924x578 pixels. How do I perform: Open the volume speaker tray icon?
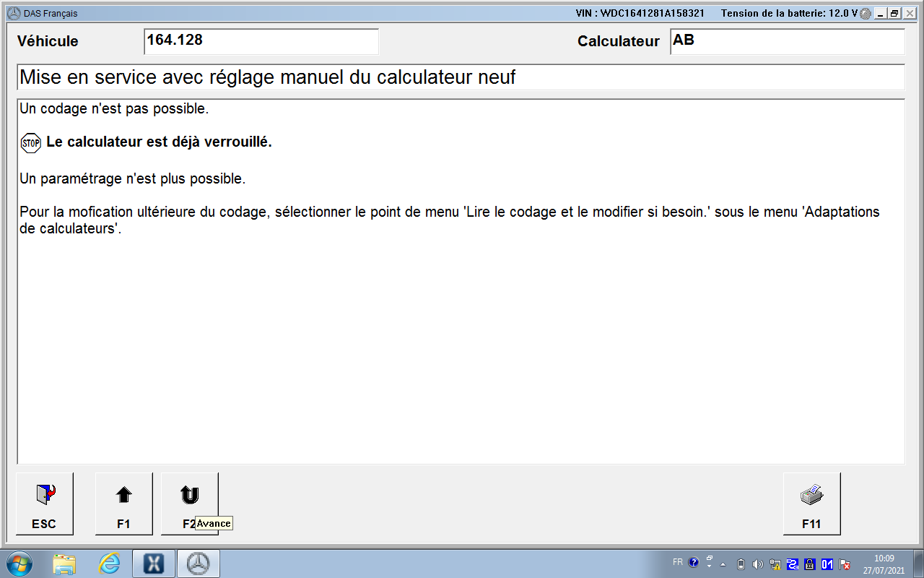coord(757,564)
